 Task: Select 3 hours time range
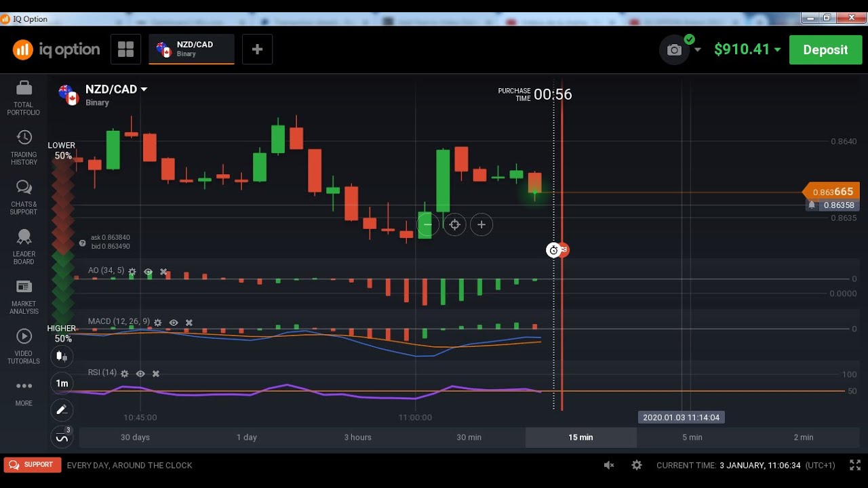tap(358, 437)
